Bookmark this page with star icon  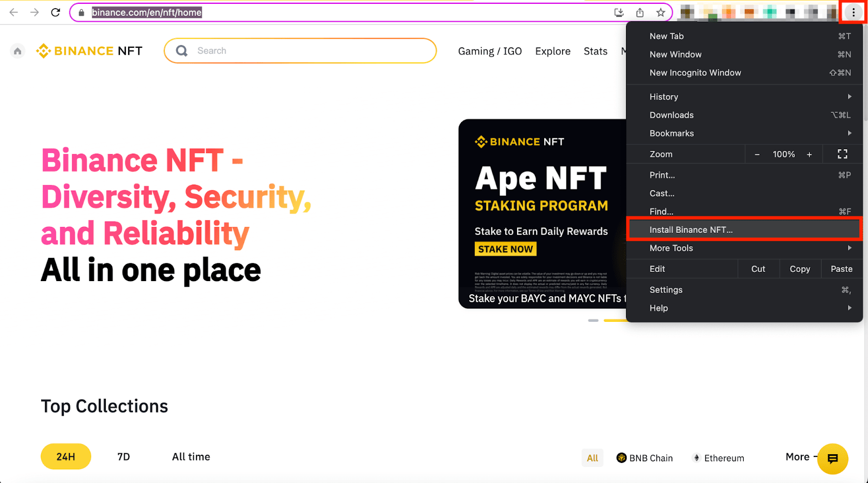tap(660, 12)
